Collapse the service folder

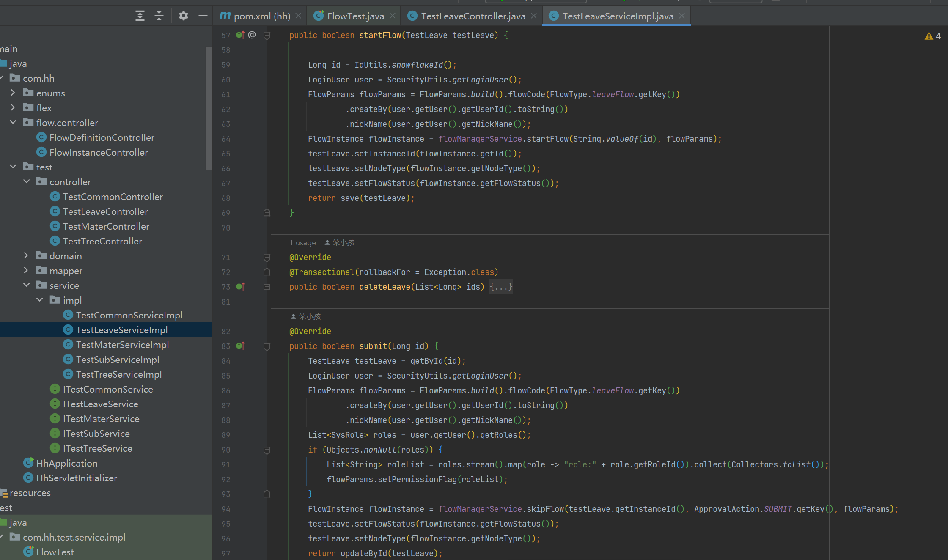26,285
